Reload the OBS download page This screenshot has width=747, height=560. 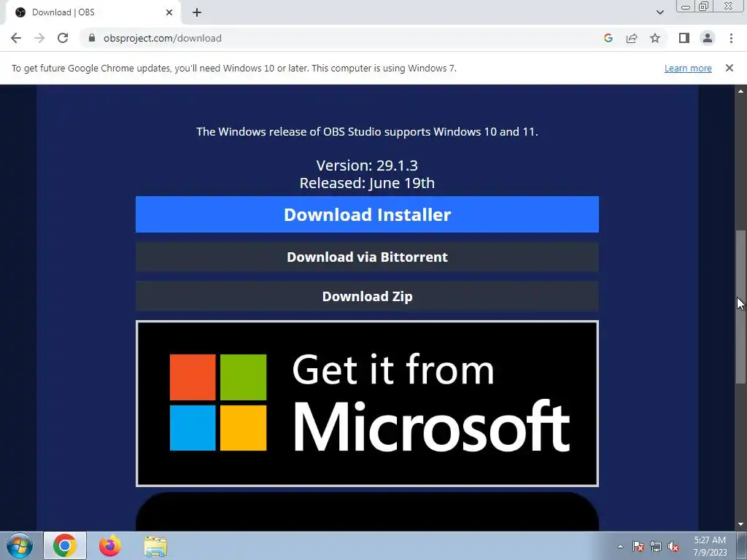tap(63, 38)
